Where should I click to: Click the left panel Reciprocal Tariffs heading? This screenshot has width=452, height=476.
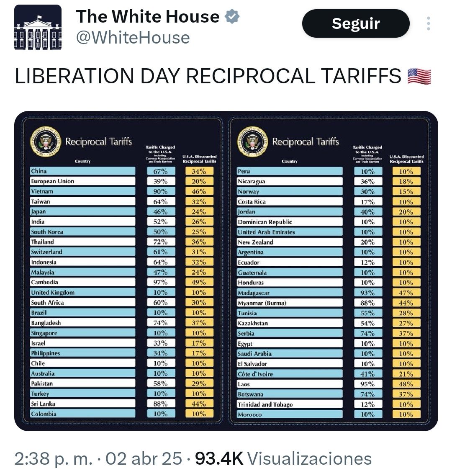click(x=99, y=142)
